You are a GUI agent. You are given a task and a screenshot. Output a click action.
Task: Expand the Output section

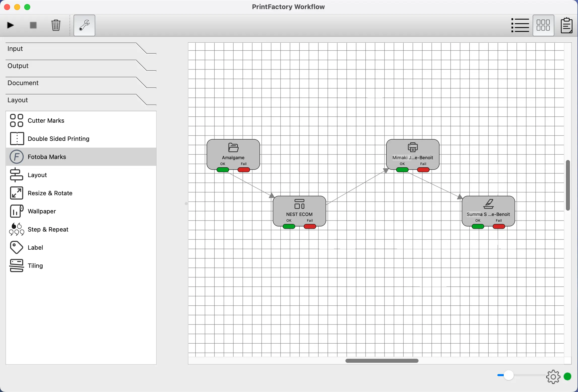point(81,66)
